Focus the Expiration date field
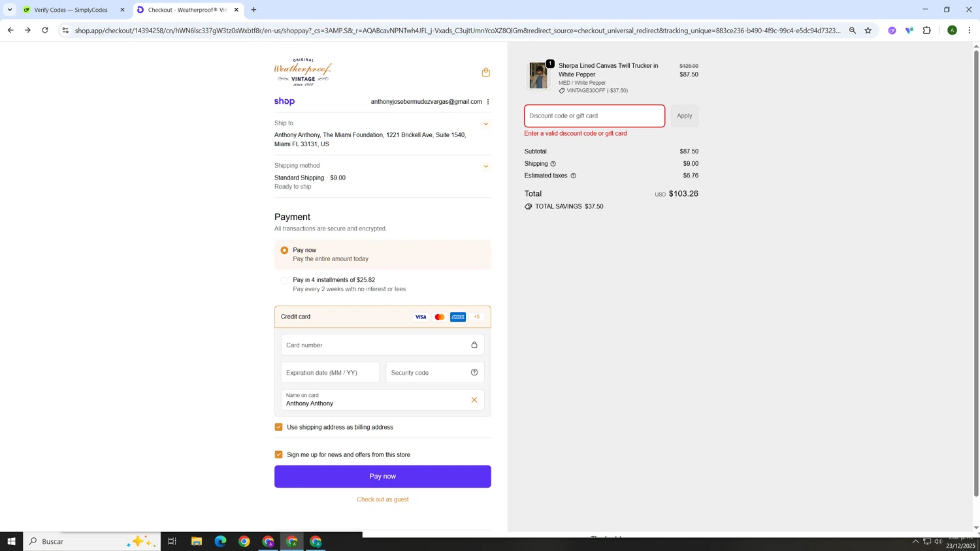This screenshot has width=980, height=551. 331,372
